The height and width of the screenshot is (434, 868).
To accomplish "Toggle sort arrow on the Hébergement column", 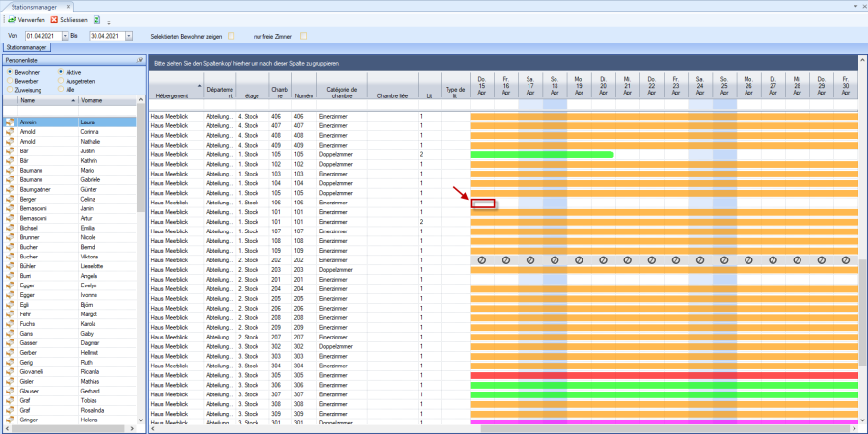I will 199,85.
